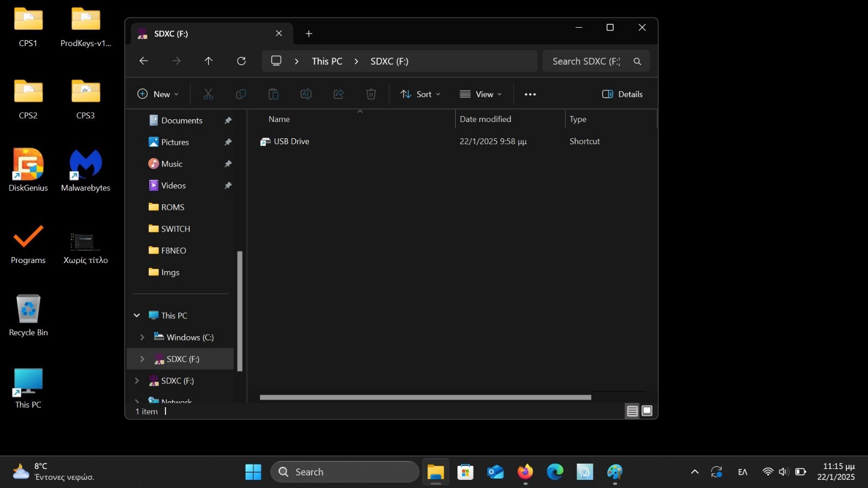Screen dimensions: 868x488
Task: Click the New button
Action: pos(158,94)
